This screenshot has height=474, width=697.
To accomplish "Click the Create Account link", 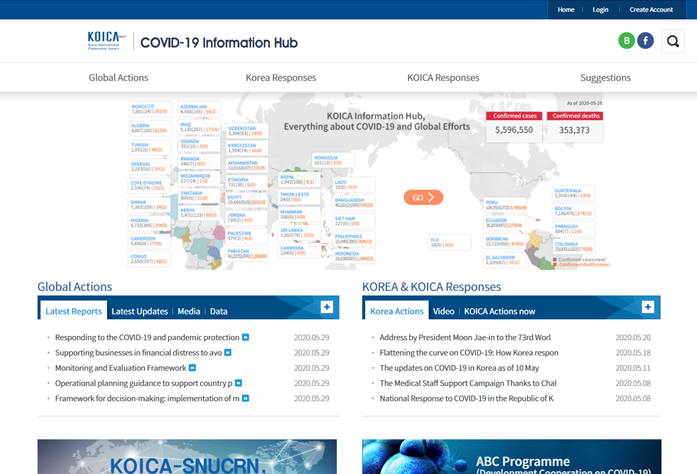I will 651,9.
